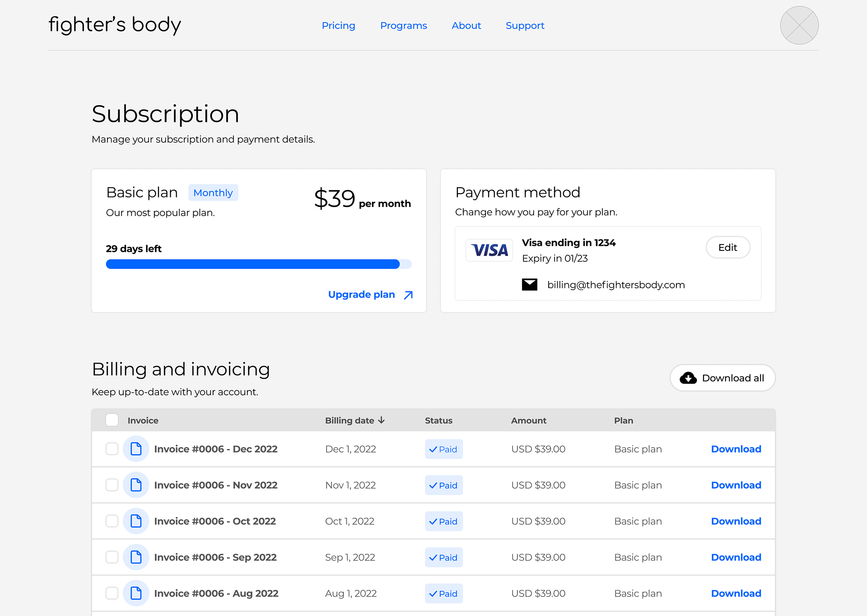867x616 pixels.
Task: Click the 29 days left progress bar
Action: [x=258, y=264]
